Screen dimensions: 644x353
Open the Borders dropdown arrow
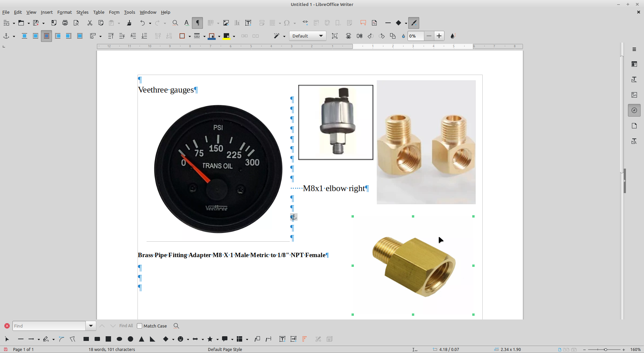coord(190,36)
